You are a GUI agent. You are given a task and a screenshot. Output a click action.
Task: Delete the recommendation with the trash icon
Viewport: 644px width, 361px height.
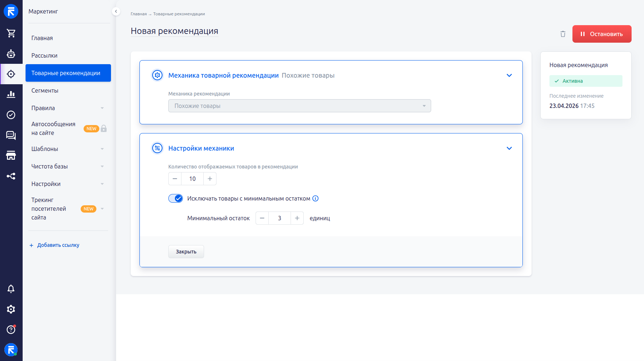pyautogui.click(x=563, y=34)
